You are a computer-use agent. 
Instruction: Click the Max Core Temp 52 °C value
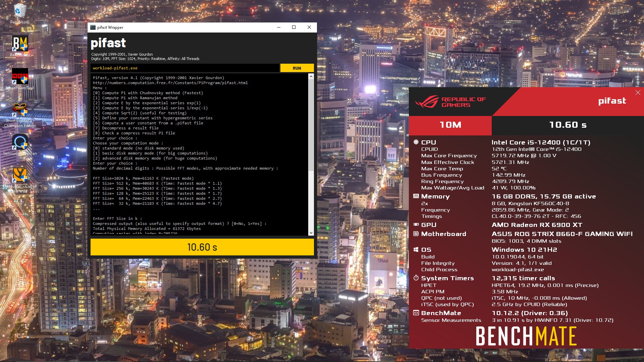pos(499,169)
